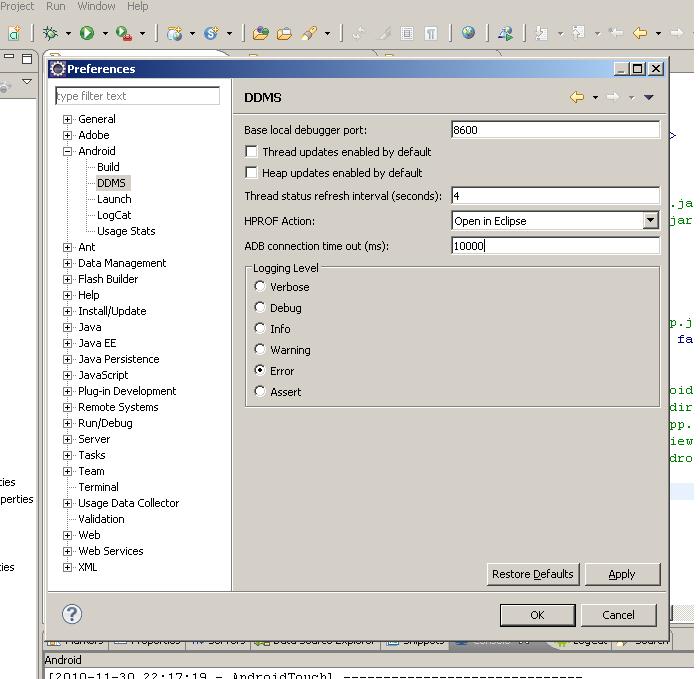Select Warning logging level
This screenshot has height=679, width=700.
(x=260, y=349)
